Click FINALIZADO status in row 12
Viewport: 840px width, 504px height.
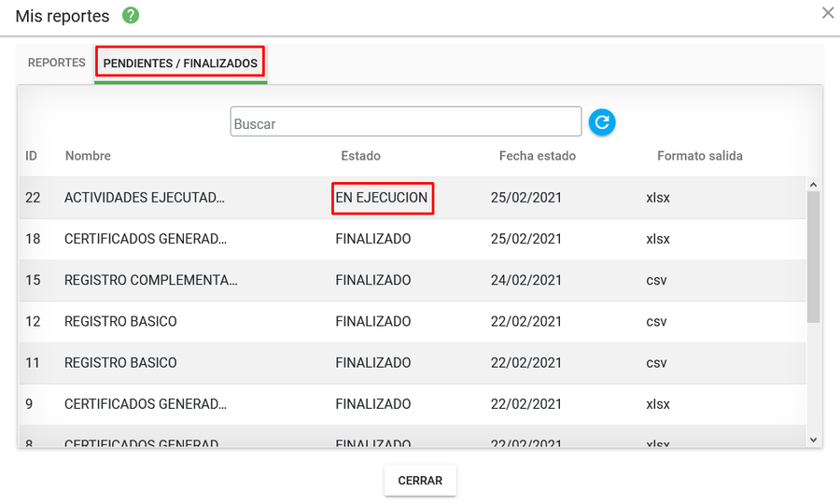pos(372,321)
